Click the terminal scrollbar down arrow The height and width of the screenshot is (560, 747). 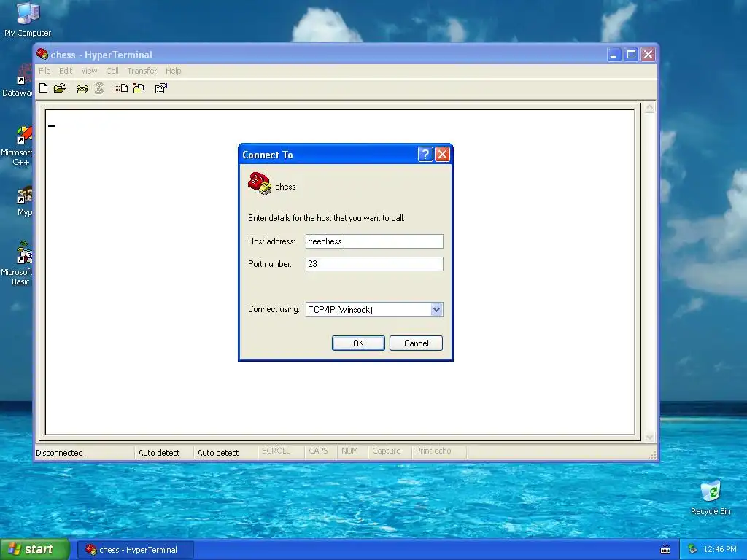coord(649,437)
